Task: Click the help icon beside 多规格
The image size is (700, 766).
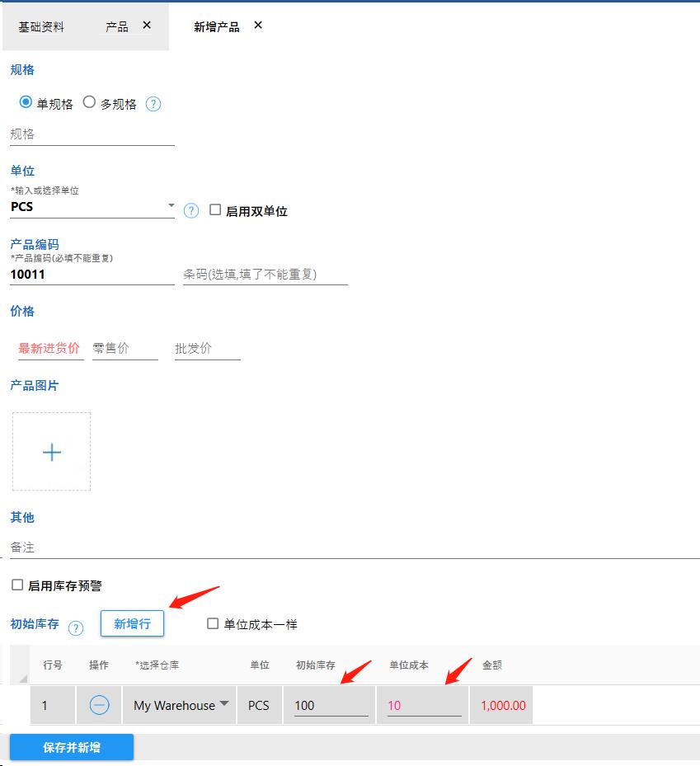Action: pos(153,105)
